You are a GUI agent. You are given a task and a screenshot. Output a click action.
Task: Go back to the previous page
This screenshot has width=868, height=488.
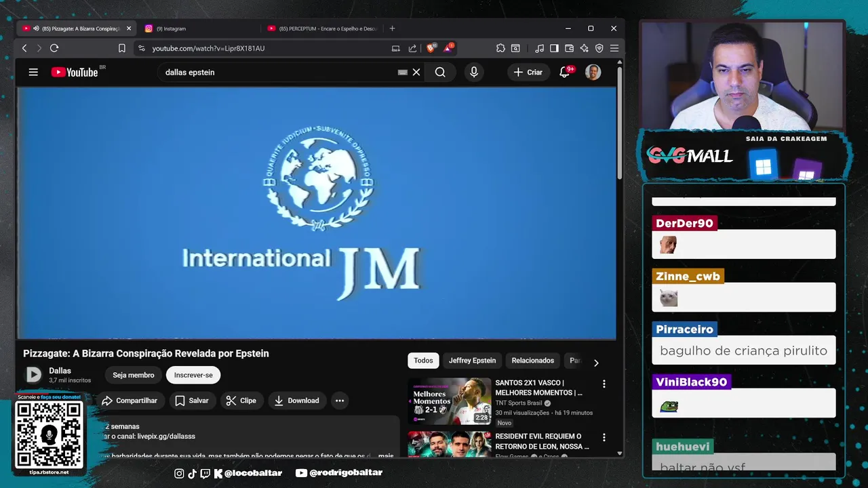coord(24,48)
